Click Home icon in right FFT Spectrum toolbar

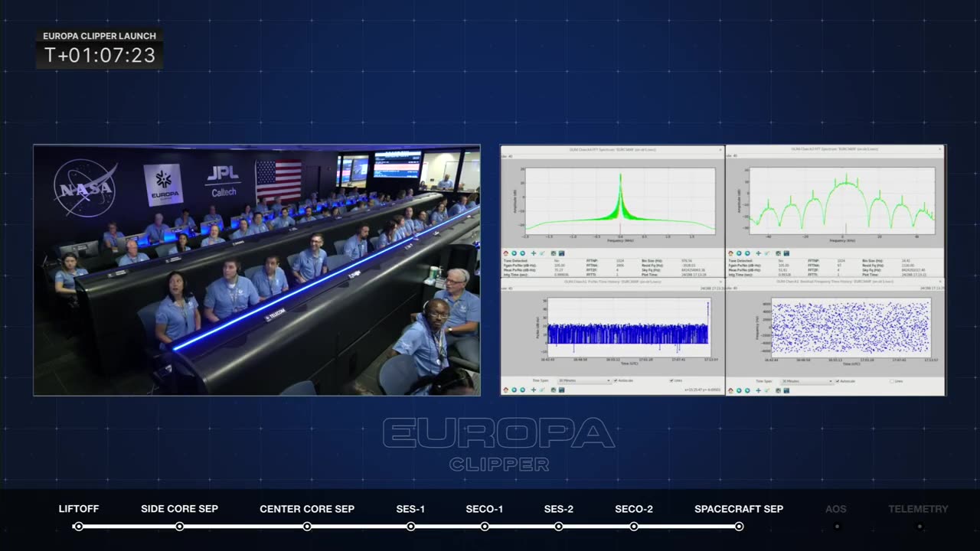point(731,253)
